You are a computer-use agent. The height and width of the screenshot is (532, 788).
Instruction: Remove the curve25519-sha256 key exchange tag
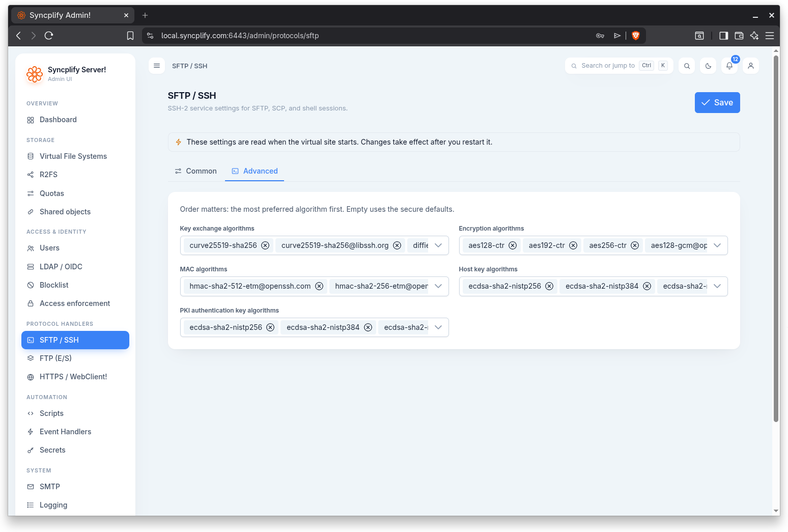[265, 245]
